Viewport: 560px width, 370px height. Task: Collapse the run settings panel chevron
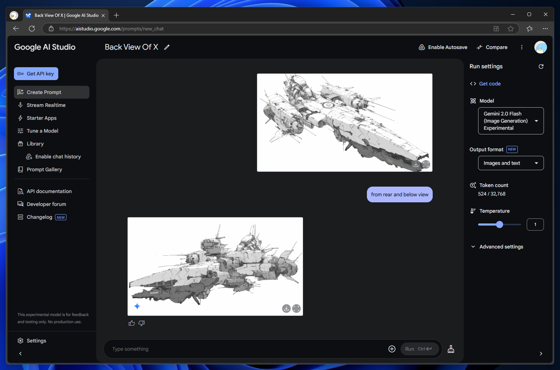(541, 354)
